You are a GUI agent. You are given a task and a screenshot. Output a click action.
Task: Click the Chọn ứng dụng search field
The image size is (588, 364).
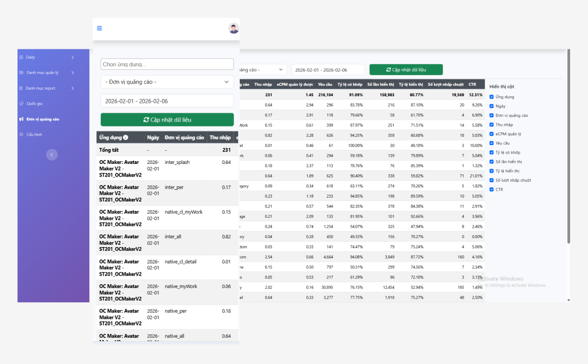pyautogui.click(x=167, y=64)
